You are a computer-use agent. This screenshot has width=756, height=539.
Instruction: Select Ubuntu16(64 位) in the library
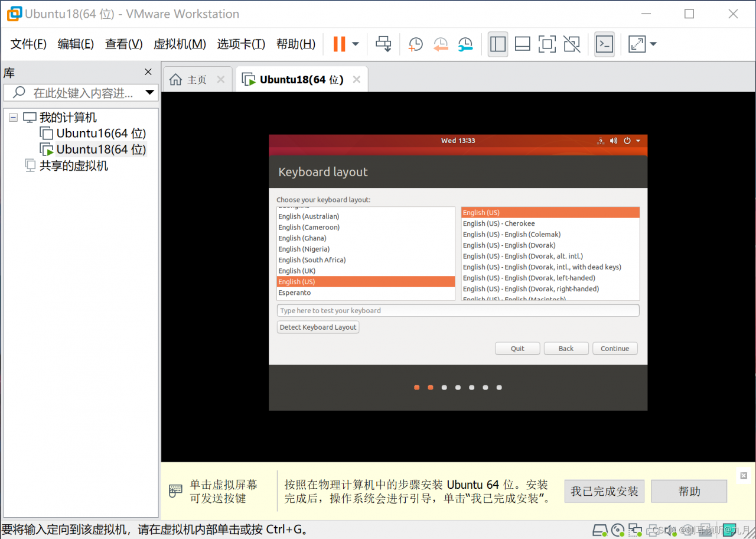(x=101, y=134)
